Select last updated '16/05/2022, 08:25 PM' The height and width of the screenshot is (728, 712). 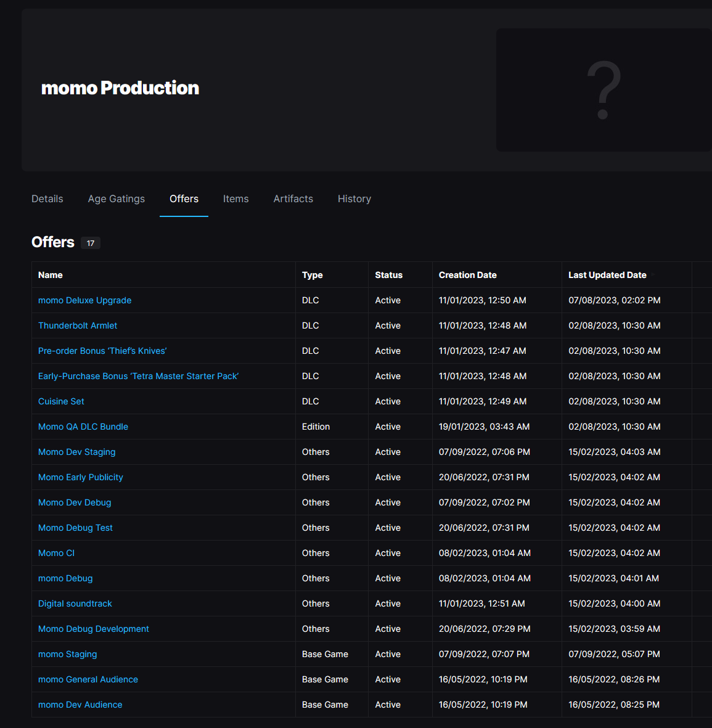click(x=614, y=705)
